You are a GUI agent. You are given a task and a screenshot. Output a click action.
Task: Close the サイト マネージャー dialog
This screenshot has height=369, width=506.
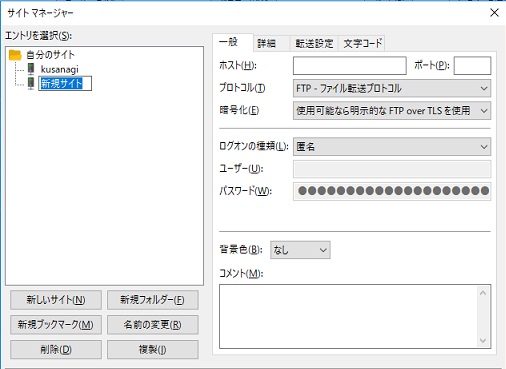click(494, 13)
